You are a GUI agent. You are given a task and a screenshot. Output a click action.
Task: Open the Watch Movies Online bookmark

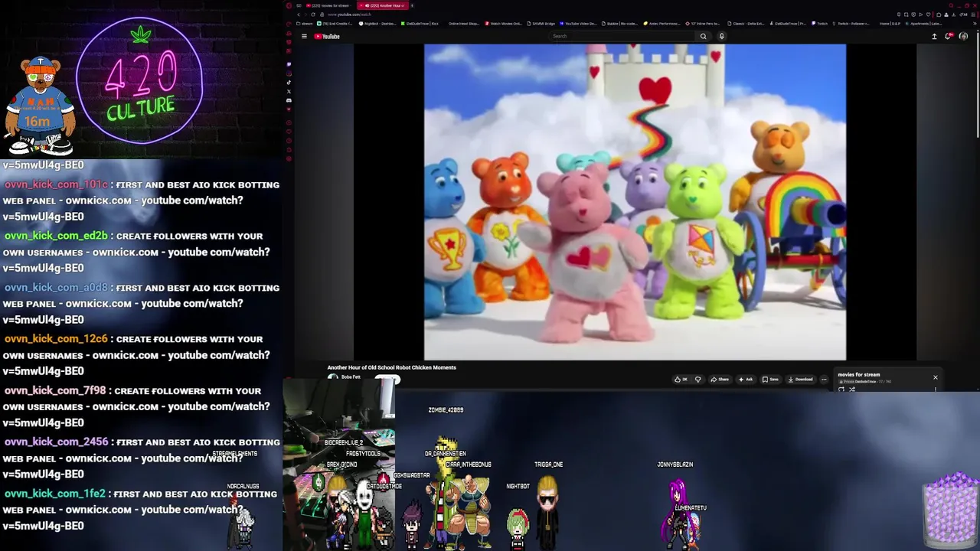(x=503, y=24)
